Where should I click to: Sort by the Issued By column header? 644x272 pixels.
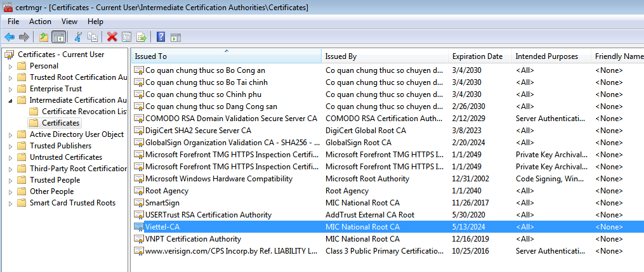coord(385,56)
